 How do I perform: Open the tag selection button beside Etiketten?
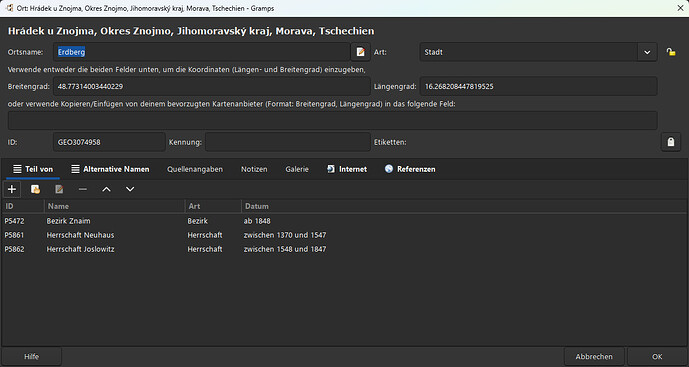pyautogui.click(x=671, y=142)
